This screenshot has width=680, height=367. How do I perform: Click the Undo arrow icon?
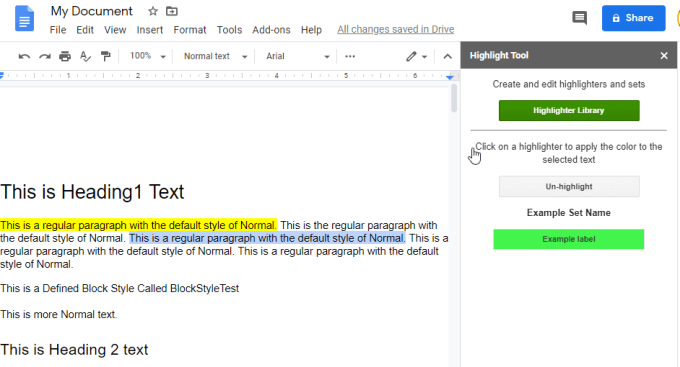click(x=24, y=56)
